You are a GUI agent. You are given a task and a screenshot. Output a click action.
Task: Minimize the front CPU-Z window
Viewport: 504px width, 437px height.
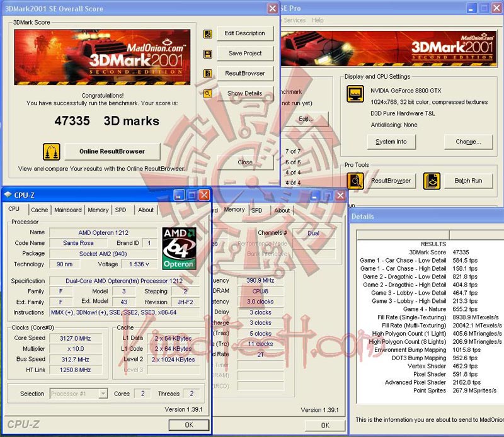(179, 195)
